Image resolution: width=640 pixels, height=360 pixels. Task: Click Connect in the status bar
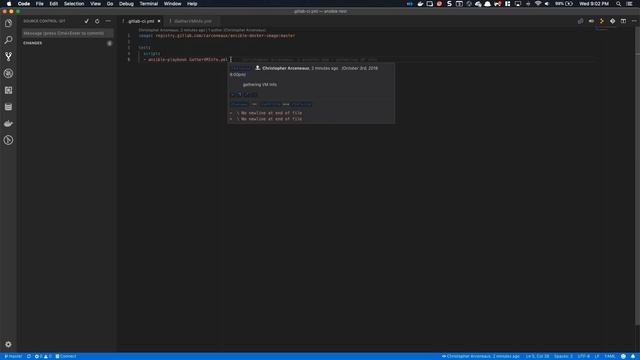(66, 356)
